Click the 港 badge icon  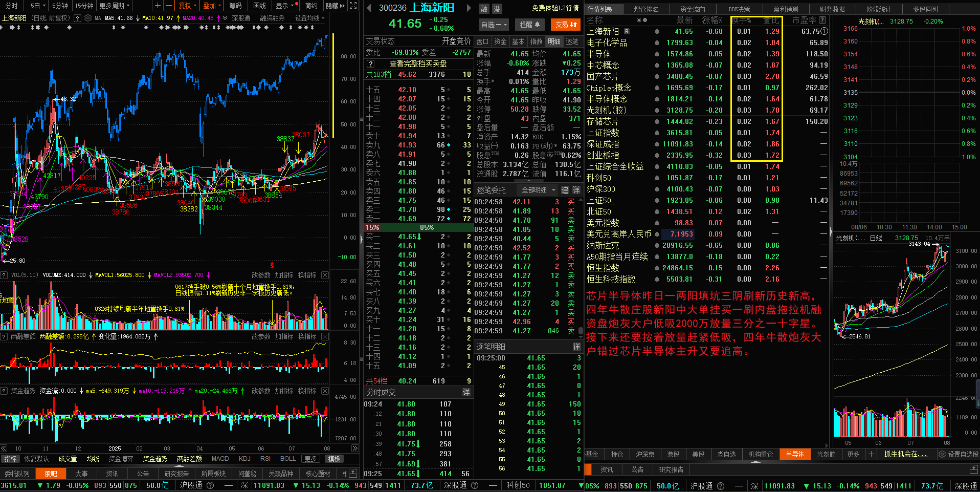(497, 9)
